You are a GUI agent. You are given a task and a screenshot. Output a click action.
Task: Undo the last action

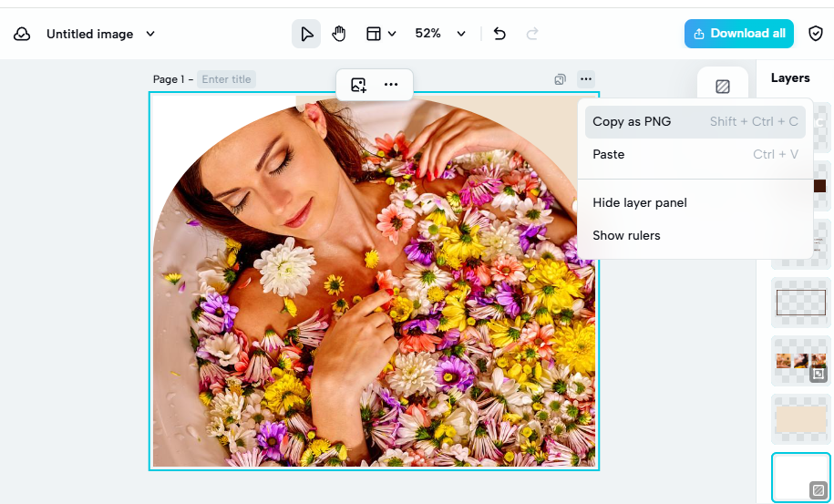[x=499, y=34]
